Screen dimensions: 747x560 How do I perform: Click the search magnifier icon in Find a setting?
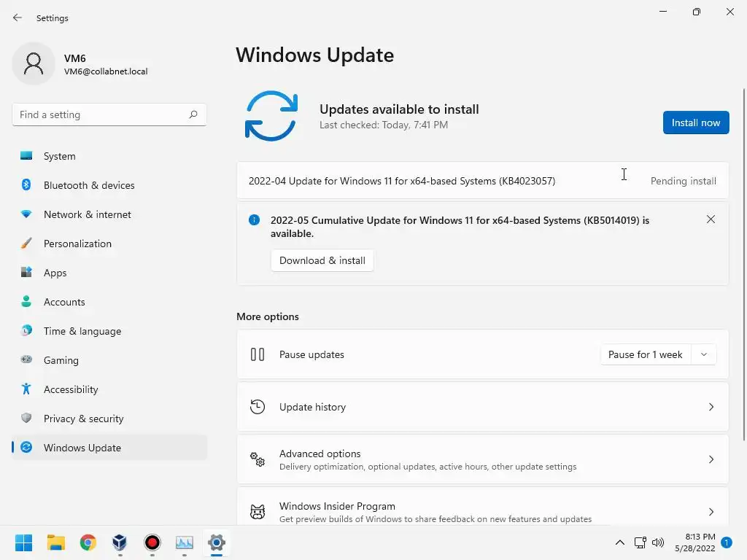[193, 114]
